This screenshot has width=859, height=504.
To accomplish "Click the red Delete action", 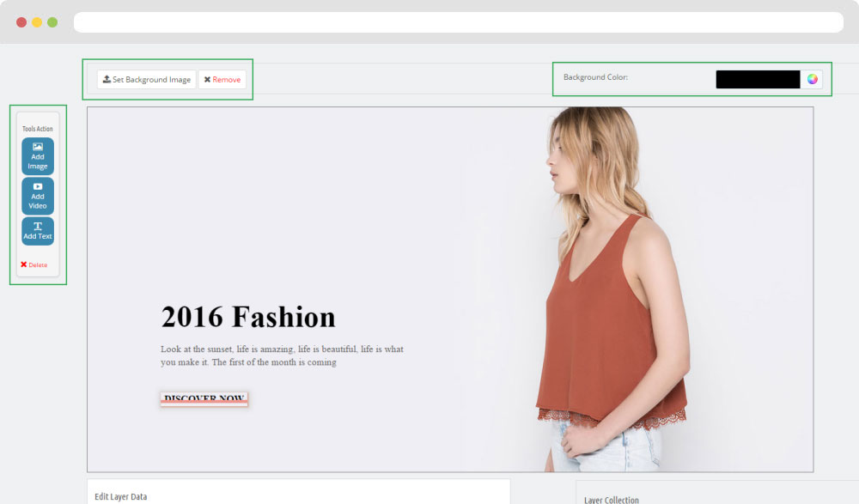I will pos(34,264).
